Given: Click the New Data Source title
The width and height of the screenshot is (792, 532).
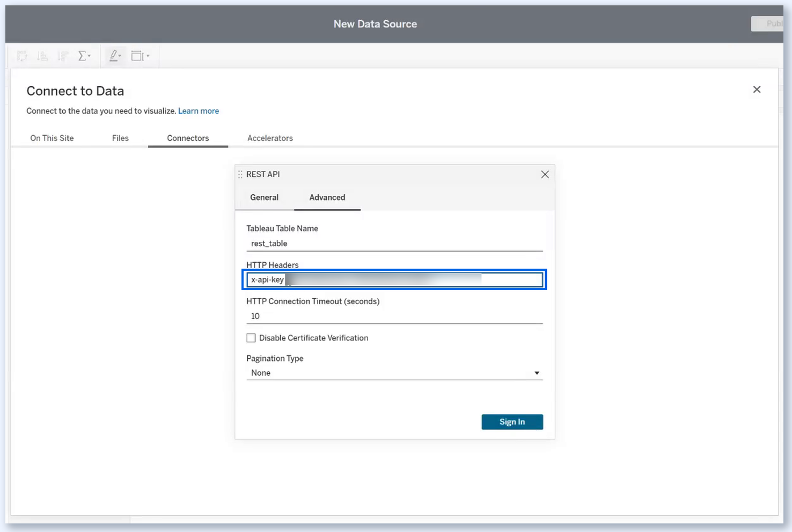Looking at the screenshot, I should click(x=375, y=24).
